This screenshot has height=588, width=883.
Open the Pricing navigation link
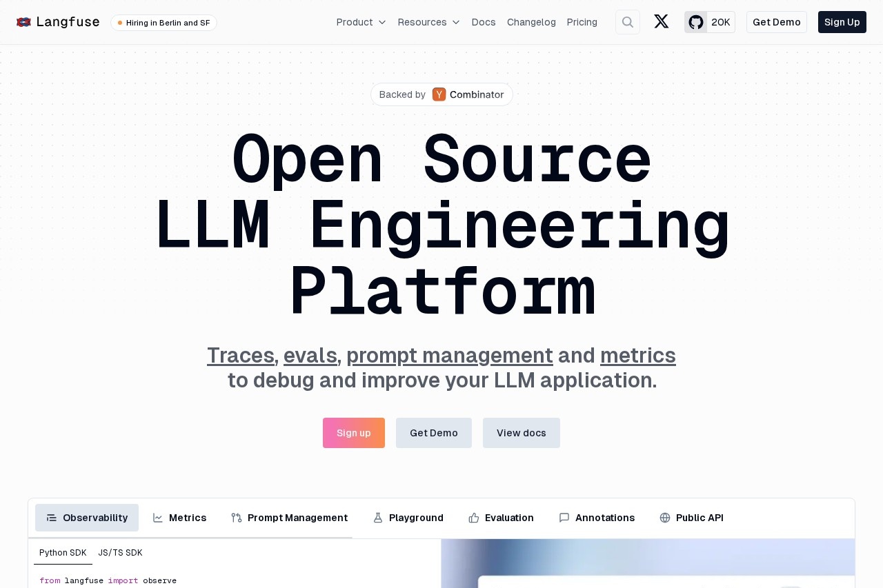(x=582, y=22)
